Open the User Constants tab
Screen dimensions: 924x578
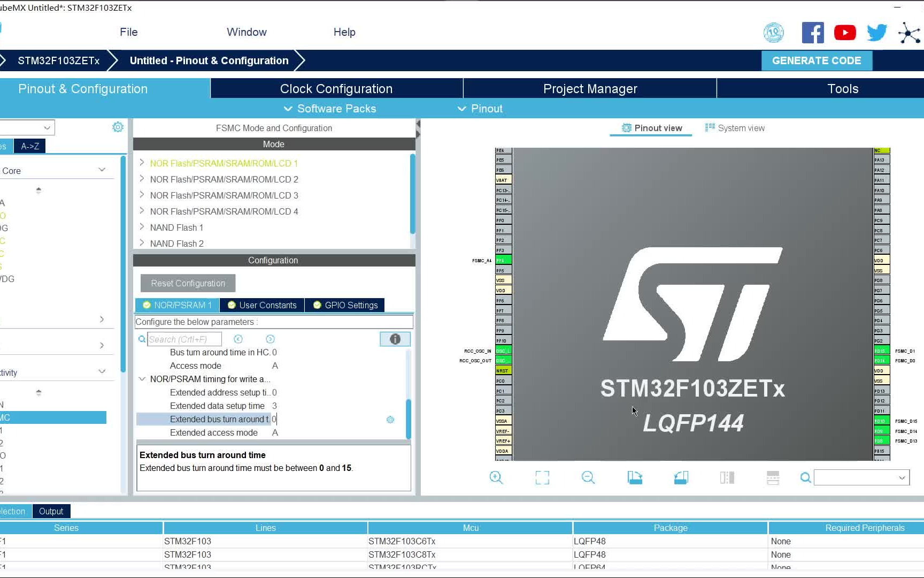click(262, 305)
